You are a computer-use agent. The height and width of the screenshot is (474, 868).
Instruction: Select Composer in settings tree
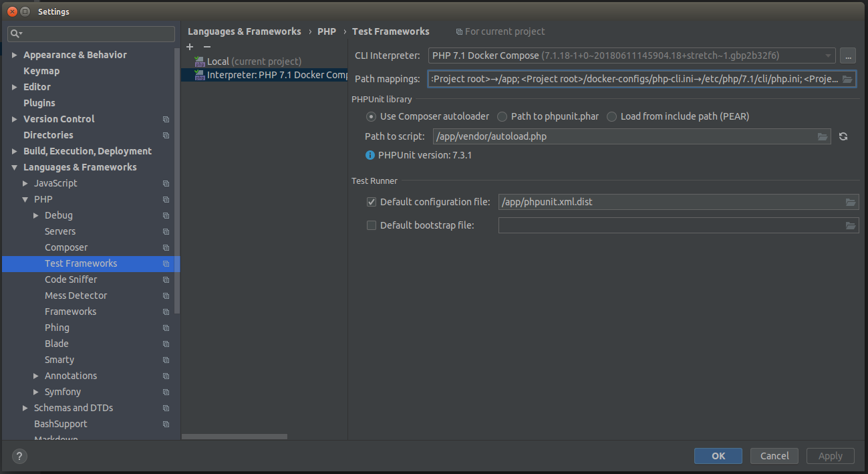(66, 247)
